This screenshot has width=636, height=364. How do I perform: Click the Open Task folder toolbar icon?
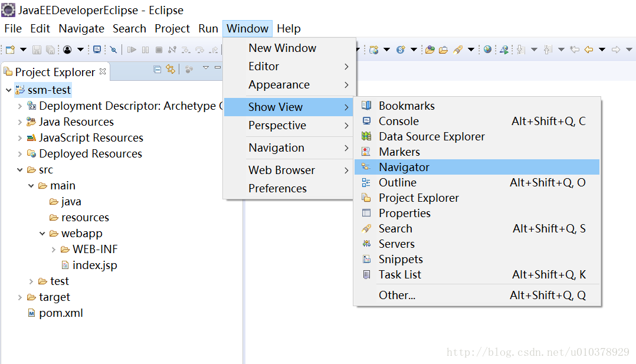point(444,50)
